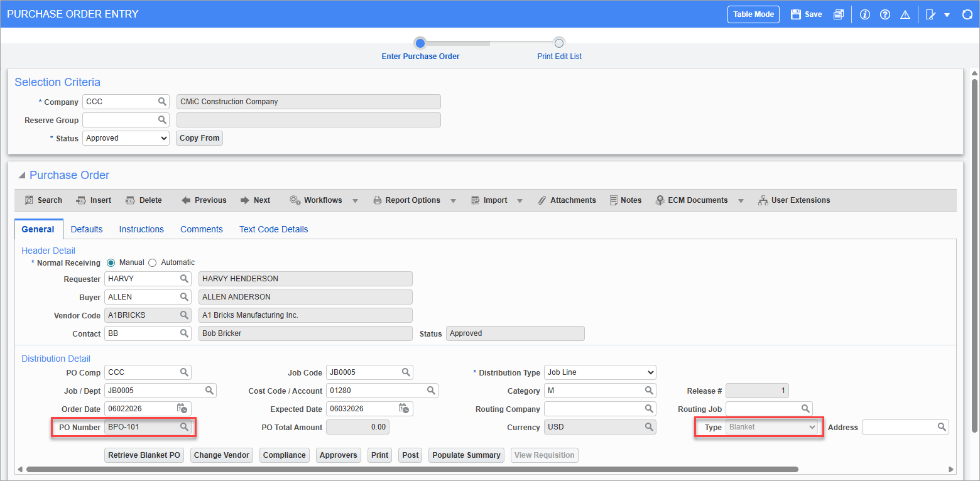Viewport: 980px width, 481px height.
Task: Click the Routing Job lookup magnifier
Action: coord(805,409)
